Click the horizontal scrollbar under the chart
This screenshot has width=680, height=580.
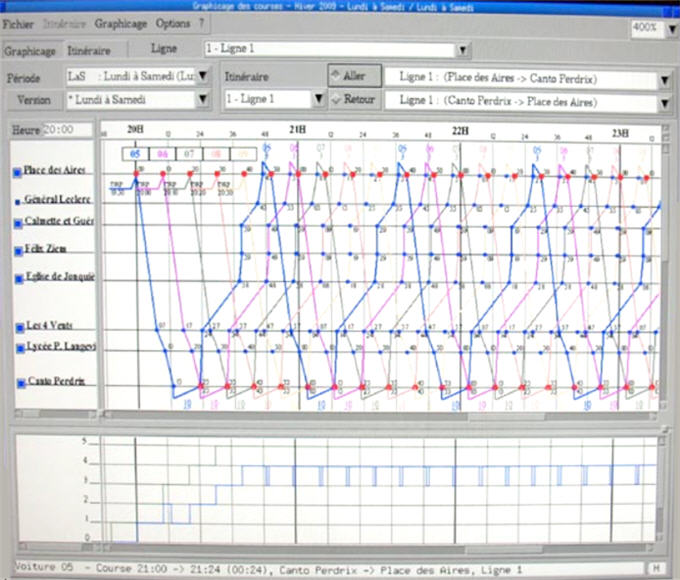tap(379, 416)
